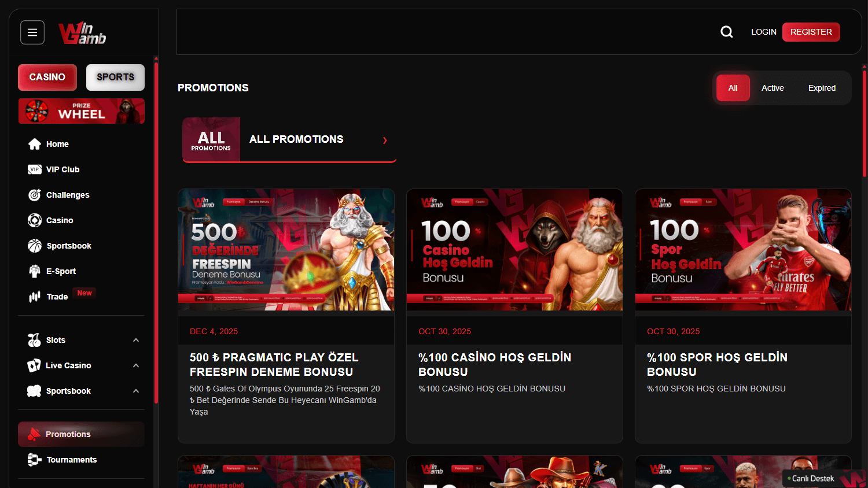Image resolution: width=868 pixels, height=488 pixels.
Task: Filter promotions by Active
Action: [x=773, y=87]
